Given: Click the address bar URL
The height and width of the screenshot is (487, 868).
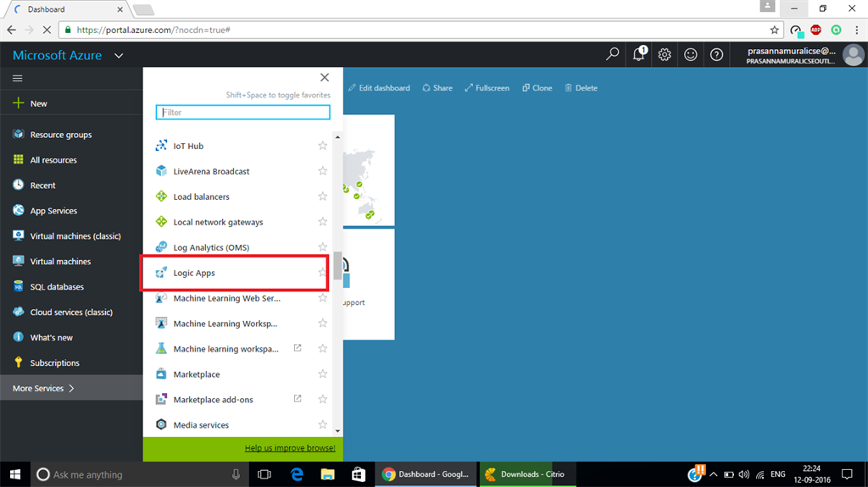Looking at the screenshot, I should pyautogui.click(x=153, y=30).
